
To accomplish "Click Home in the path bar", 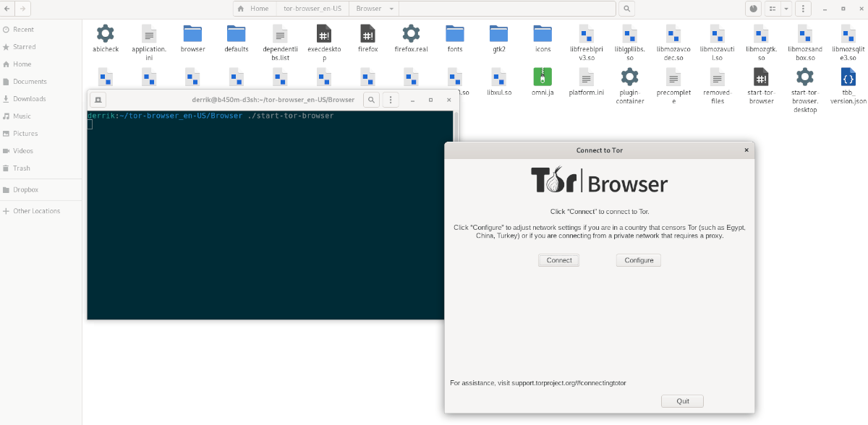I will pos(253,9).
